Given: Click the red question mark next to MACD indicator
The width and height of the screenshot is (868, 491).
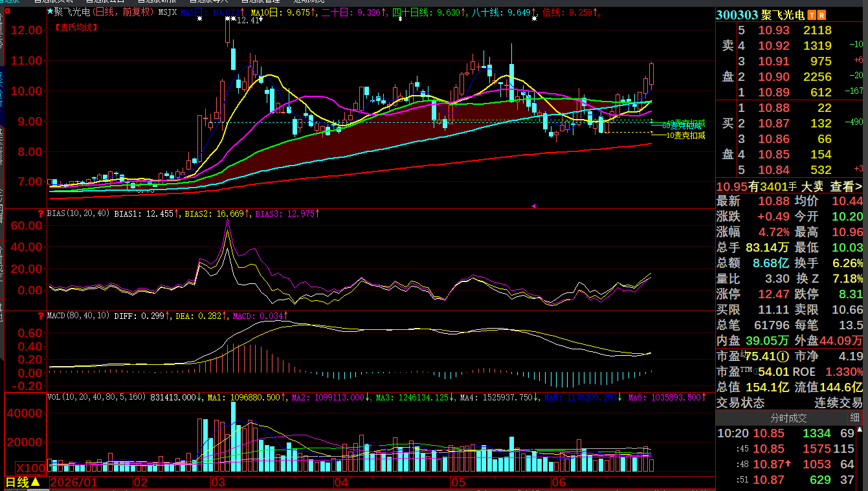Looking at the screenshot, I should [42, 316].
